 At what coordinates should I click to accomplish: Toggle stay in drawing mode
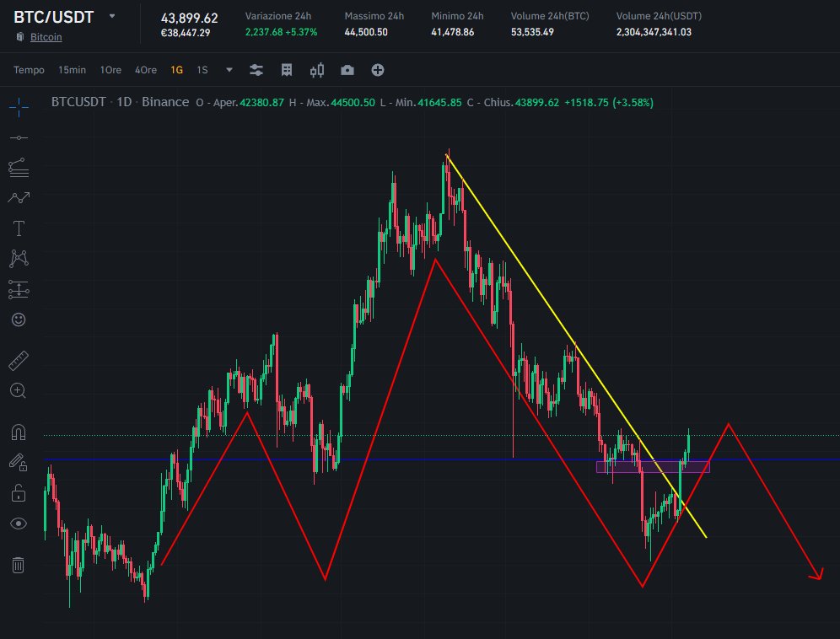click(19, 462)
